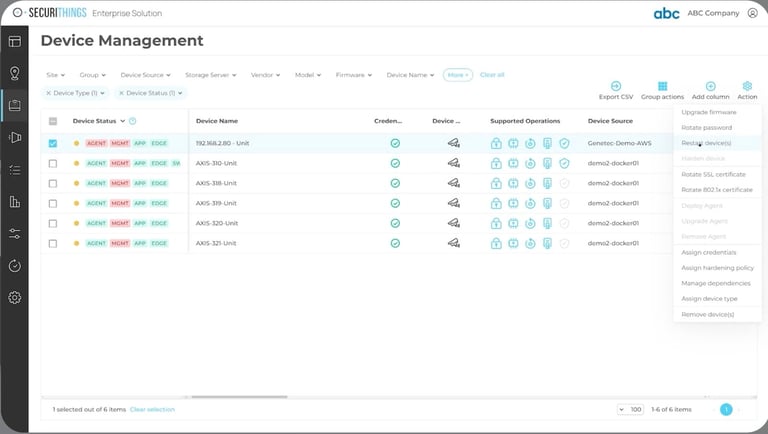The image size is (768, 434).
Task: Click the user profile icon
Action: point(752,13)
